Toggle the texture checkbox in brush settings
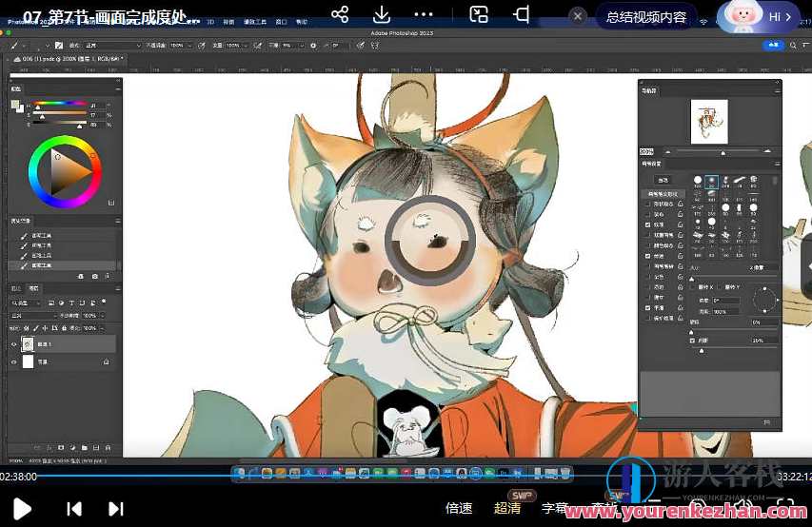Viewport: 812px width, 527px height. [648, 225]
